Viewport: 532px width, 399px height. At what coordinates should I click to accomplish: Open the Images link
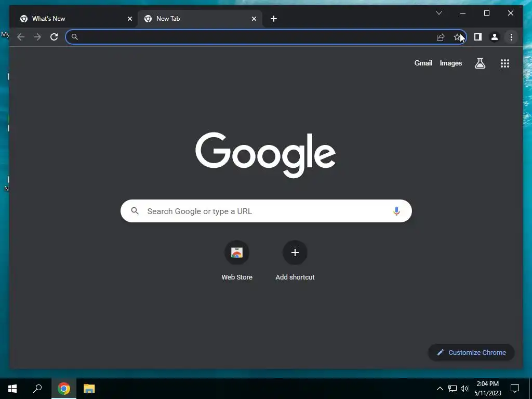[450, 63]
